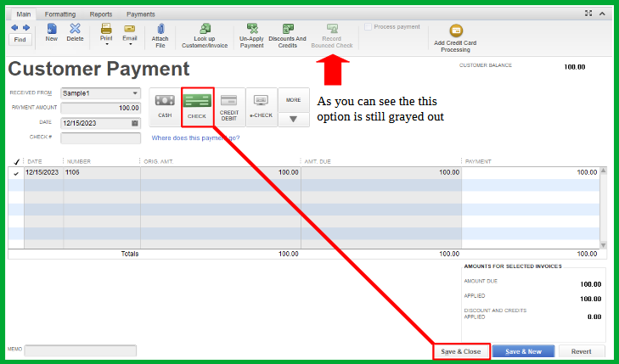Click the PAYMENT column header
Screen dimensions: 619x364
478,162
